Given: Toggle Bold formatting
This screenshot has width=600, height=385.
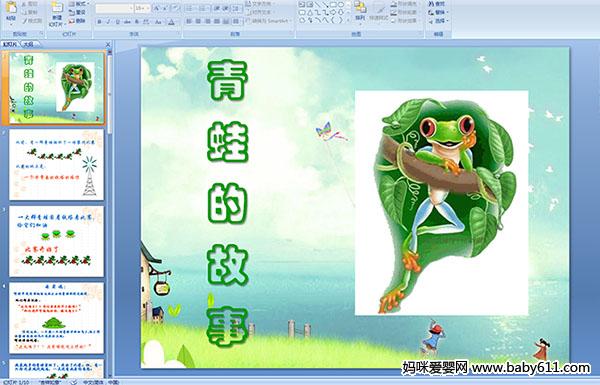Looking at the screenshot, I should tap(99, 22).
